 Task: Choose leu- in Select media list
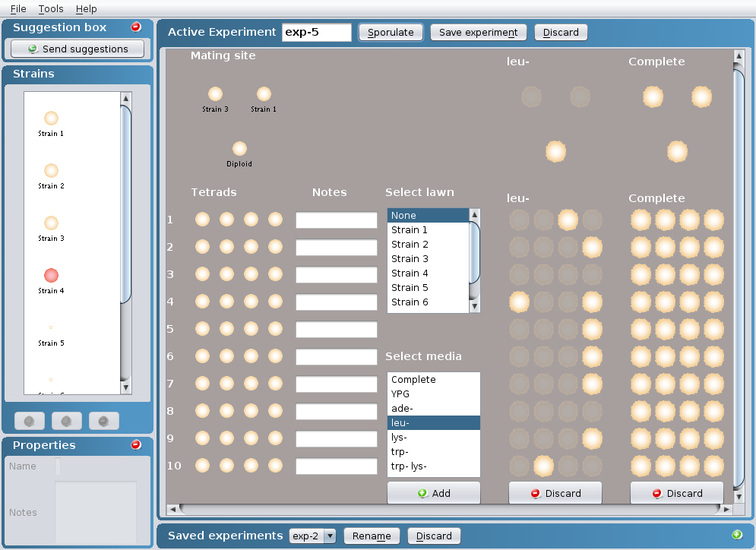(x=433, y=422)
